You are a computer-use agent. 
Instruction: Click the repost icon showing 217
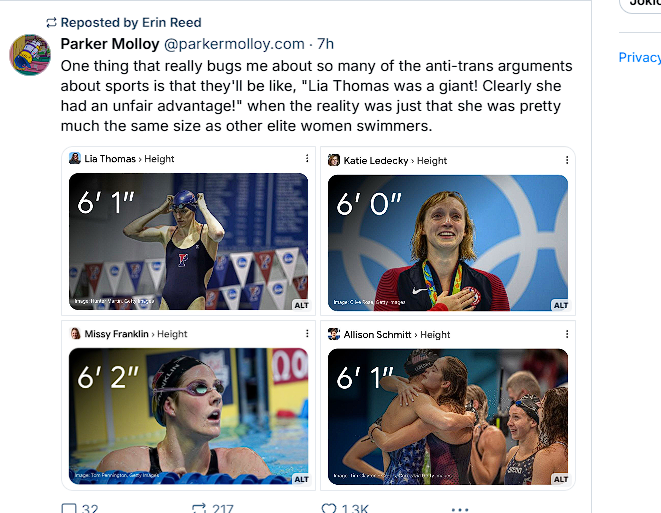(x=199, y=509)
